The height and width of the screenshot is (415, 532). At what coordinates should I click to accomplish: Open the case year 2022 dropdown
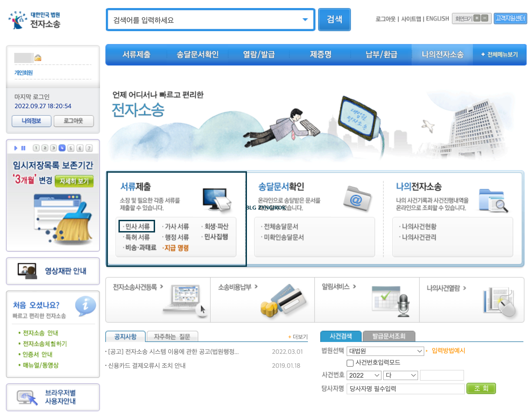coord(364,375)
